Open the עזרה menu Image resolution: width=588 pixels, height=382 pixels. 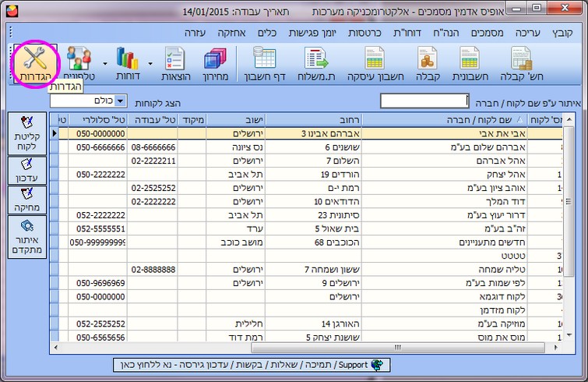[195, 33]
